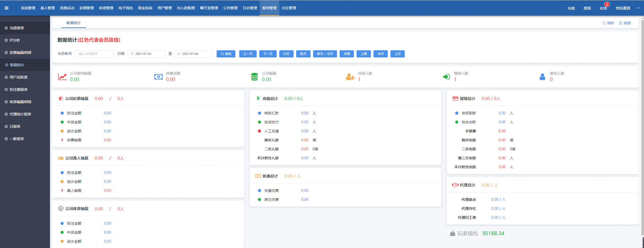Click the 公司输赢 green coins icon

254,76
